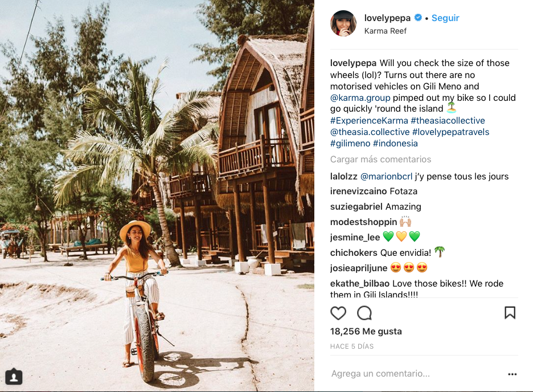Click lovelypepa's profile avatar
The height and width of the screenshot is (392, 533).
[x=343, y=23]
